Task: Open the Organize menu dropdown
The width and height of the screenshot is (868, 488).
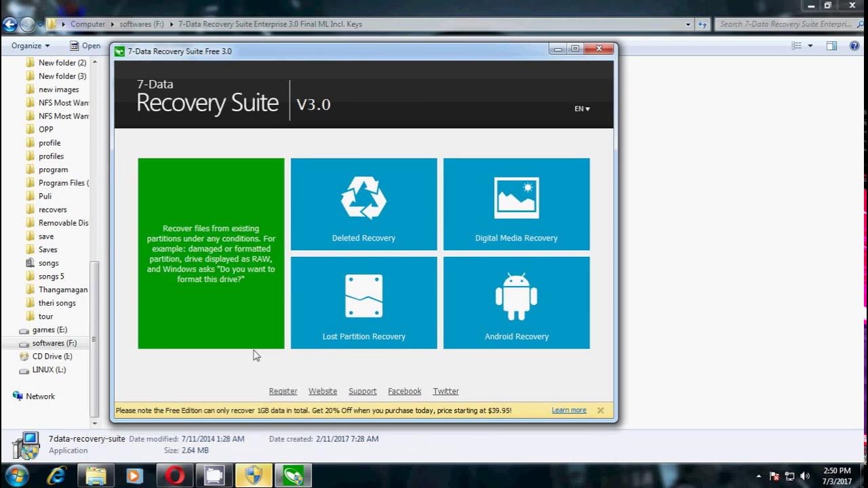Action: [31, 45]
